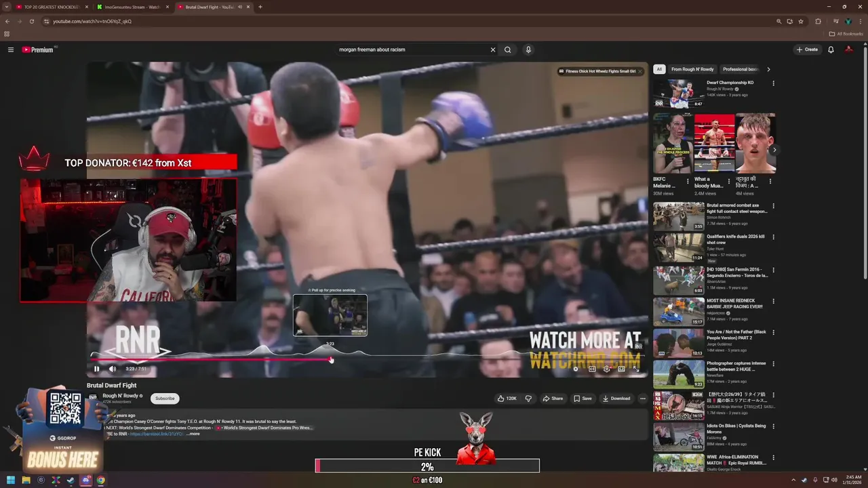Open more actions next to Download
Image resolution: width=868 pixels, height=488 pixels.
(x=643, y=399)
